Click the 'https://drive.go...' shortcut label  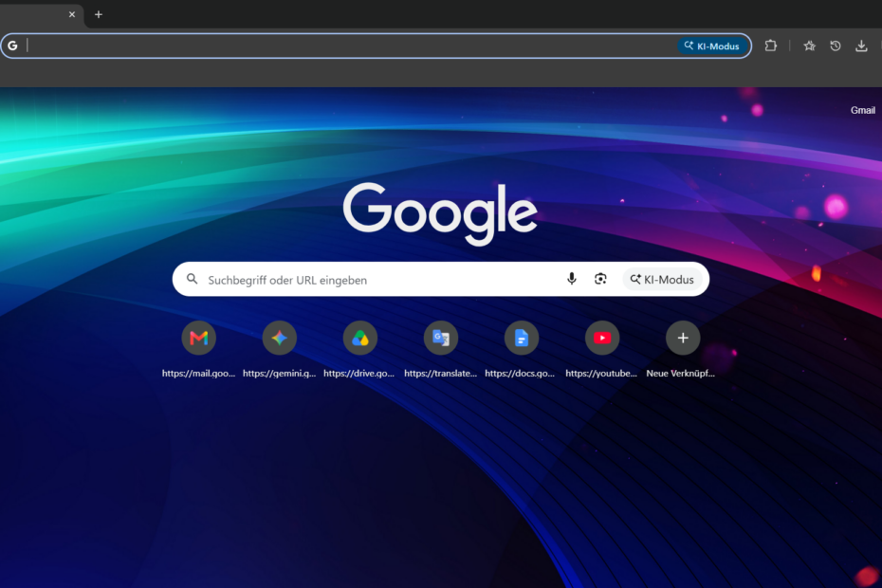pos(358,373)
